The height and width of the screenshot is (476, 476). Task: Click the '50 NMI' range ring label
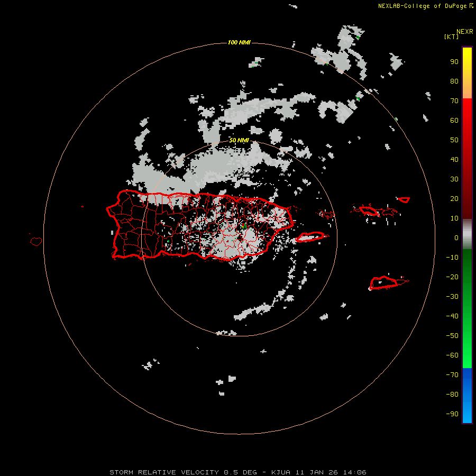(239, 140)
